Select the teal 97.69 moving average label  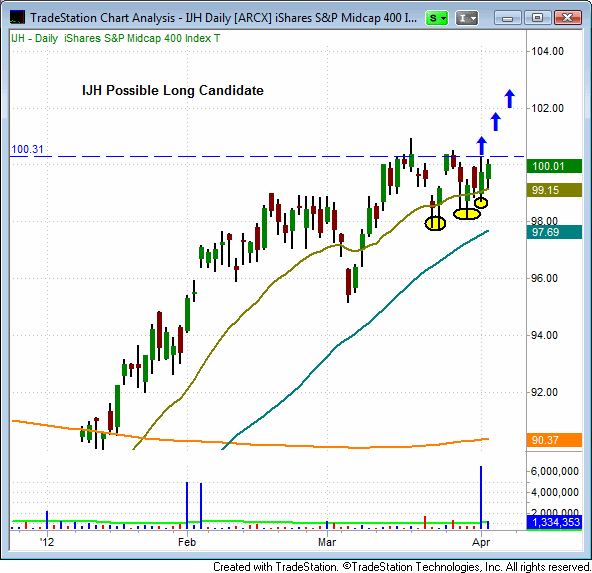click(x=554, y=232)
